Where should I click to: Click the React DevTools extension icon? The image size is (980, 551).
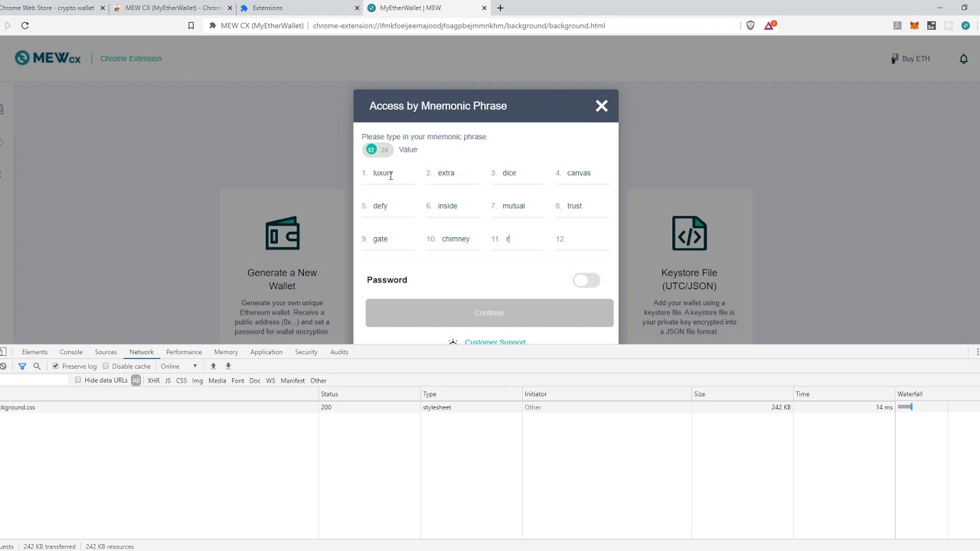[949, 25]
